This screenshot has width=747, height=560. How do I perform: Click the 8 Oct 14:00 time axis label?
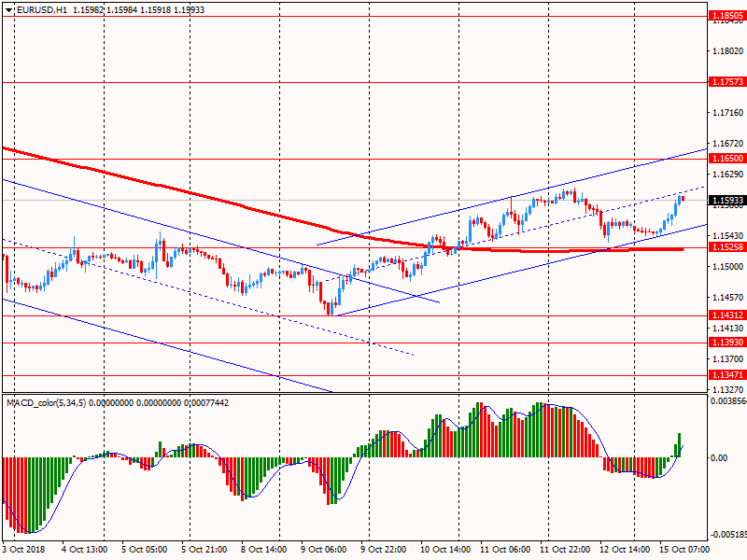(x=264, y=549)
